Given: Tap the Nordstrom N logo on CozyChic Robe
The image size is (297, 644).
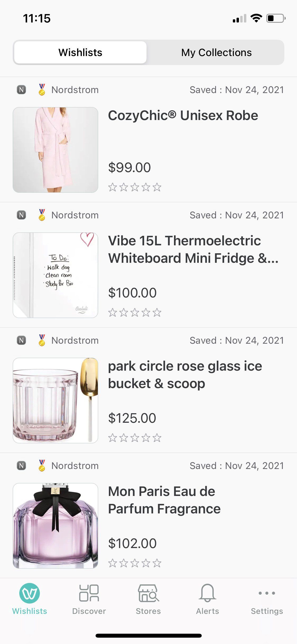Looking at the screenshot, I should pos(21,90).
